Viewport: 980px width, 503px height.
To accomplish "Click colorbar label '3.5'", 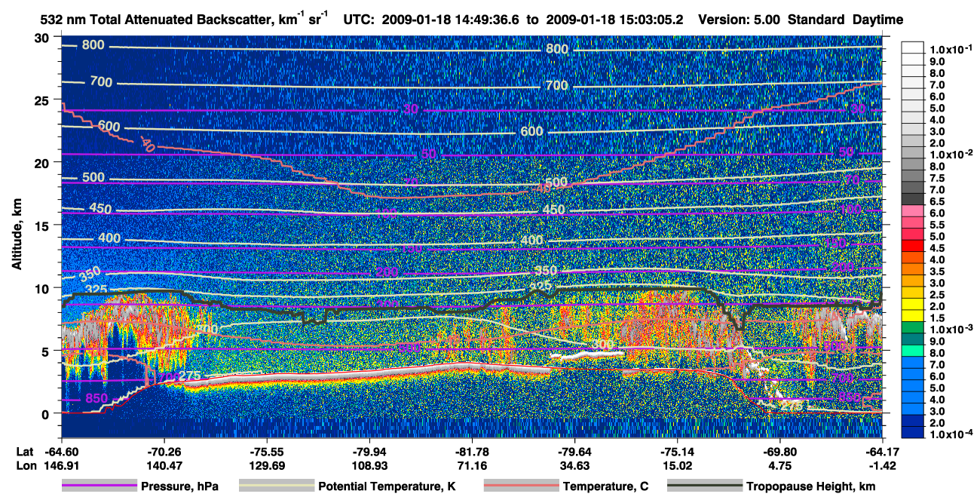I will pyautogui.click(x=937, y=271).
